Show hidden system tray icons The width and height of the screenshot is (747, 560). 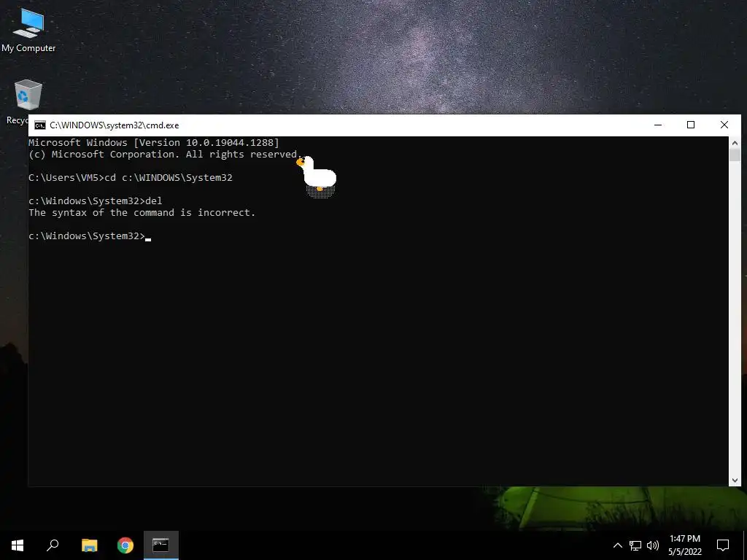pos(617,545)
